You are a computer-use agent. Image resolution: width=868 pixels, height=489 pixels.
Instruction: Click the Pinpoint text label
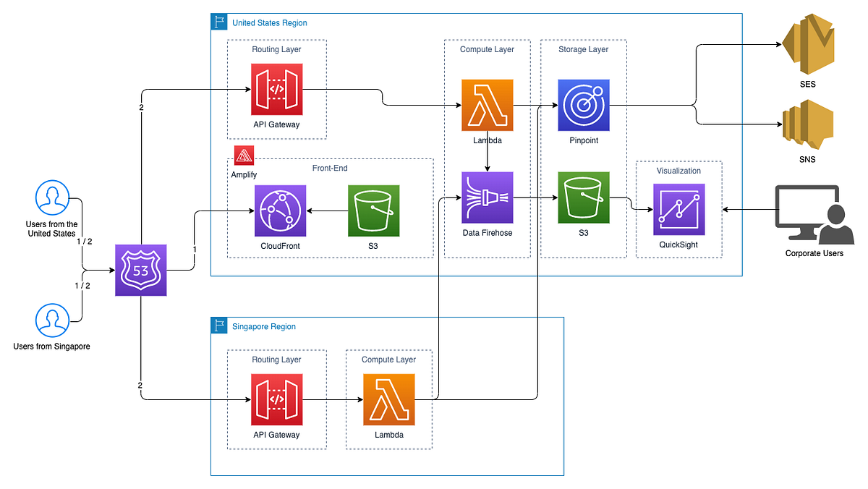pyautogui.click(x=584, y=141)
